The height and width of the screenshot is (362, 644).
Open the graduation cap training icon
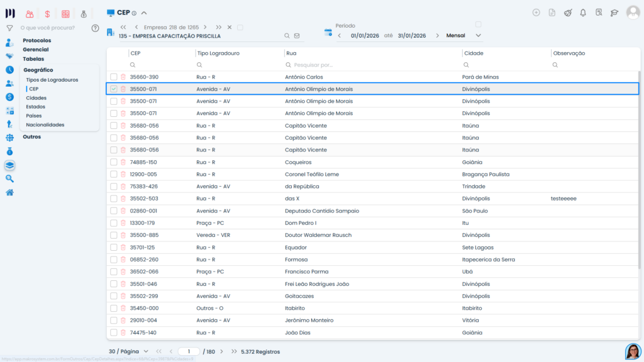614,13
